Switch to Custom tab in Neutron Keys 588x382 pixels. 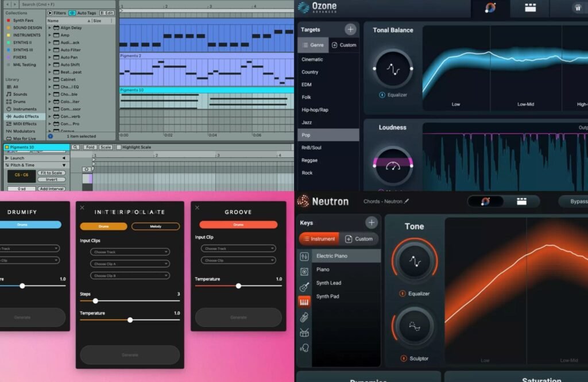pyautogui.click(x=359, y=238)
